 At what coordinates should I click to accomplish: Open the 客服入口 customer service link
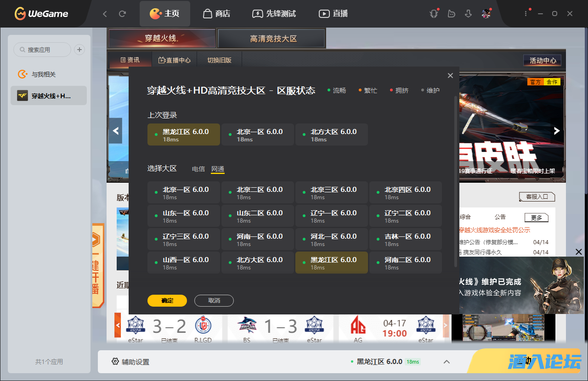(x=537, y=196)
